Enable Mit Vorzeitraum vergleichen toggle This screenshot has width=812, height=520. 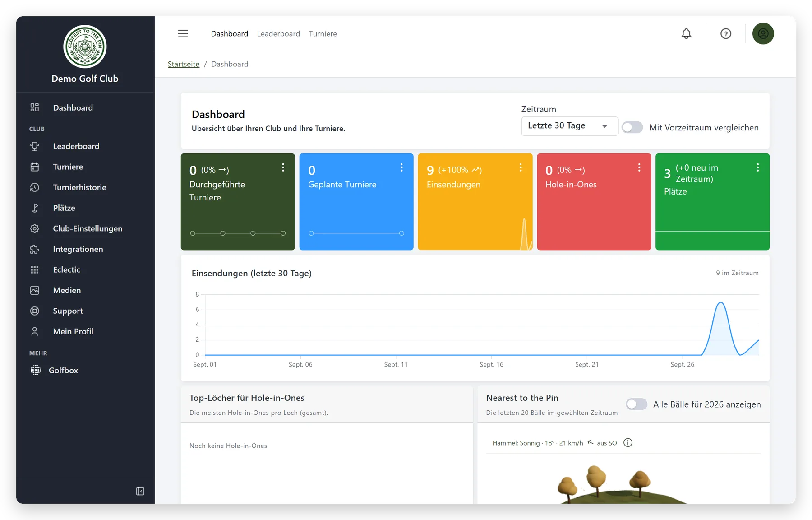[x=632, y=127]
